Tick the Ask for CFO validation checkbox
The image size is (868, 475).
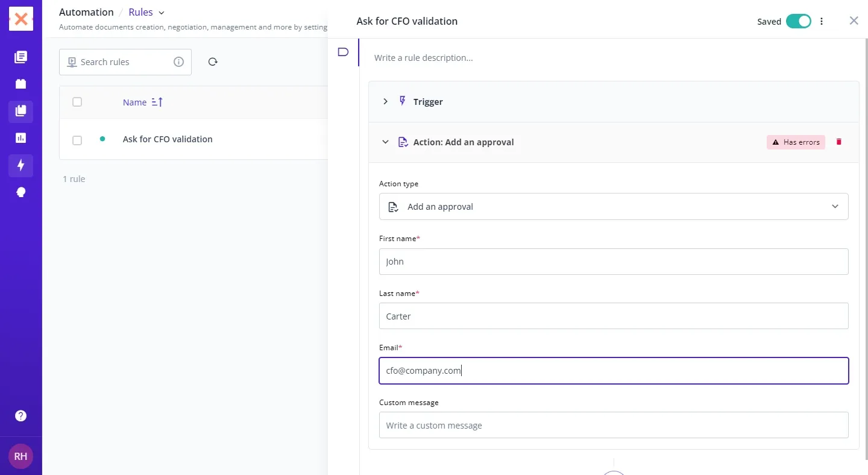[x=77, y=140]
